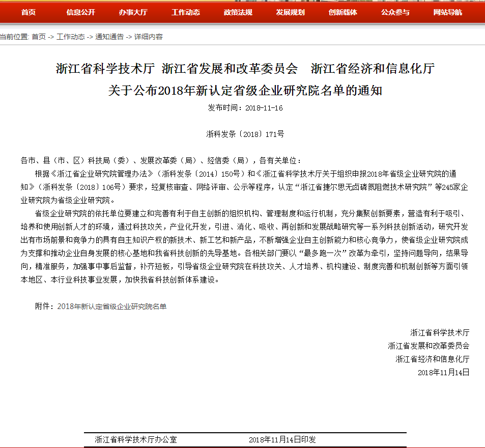The image size is (485, 448).
Task: Go to the 工作动态 breadcrumb link
Action: point(71,37)
